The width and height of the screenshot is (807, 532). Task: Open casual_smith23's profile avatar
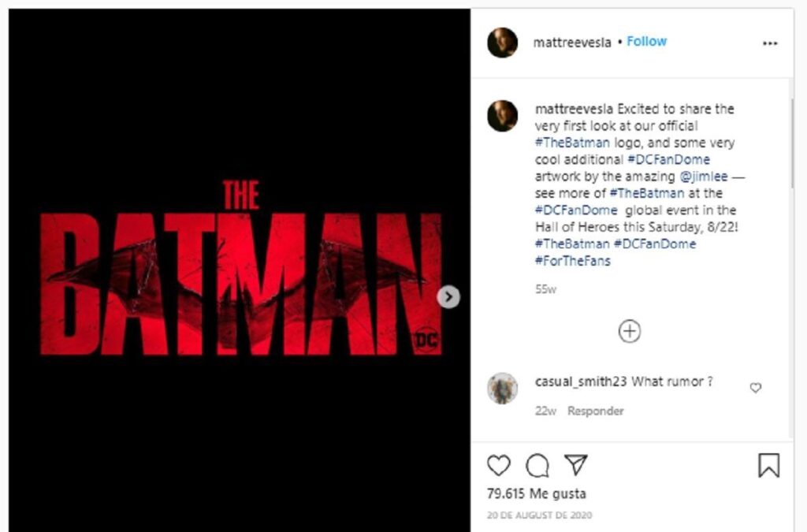[x=502, y=387]
